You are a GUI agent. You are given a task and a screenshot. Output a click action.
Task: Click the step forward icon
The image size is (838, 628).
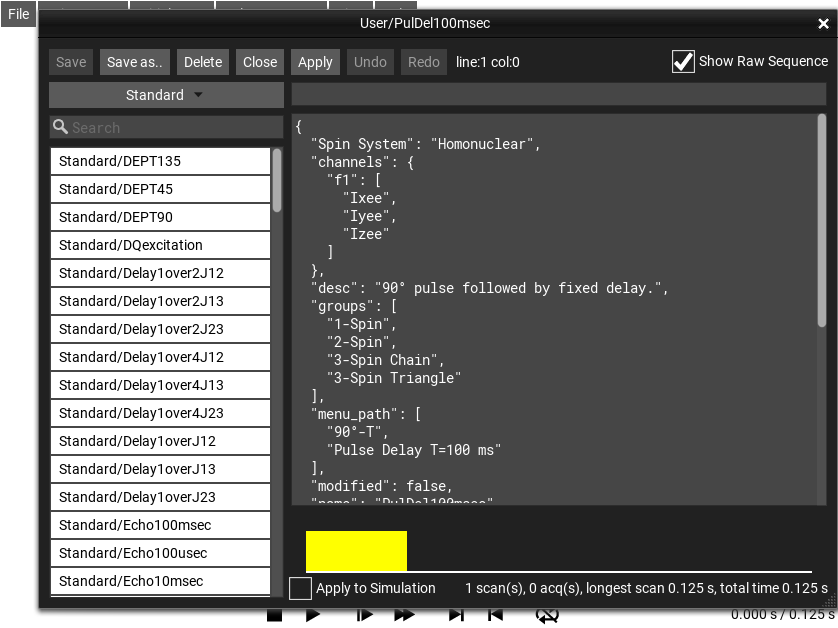coord(365,616)
